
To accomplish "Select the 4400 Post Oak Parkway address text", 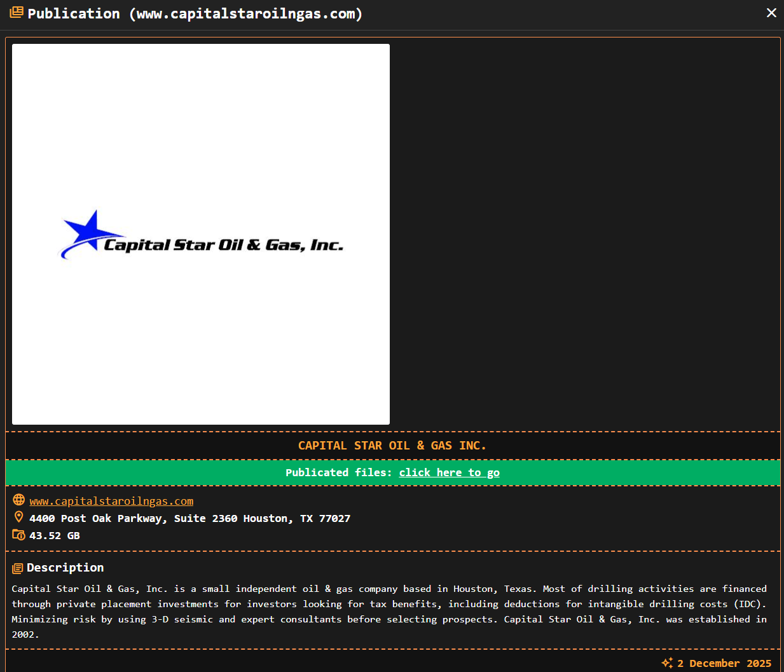I will [x=189, y=518].
